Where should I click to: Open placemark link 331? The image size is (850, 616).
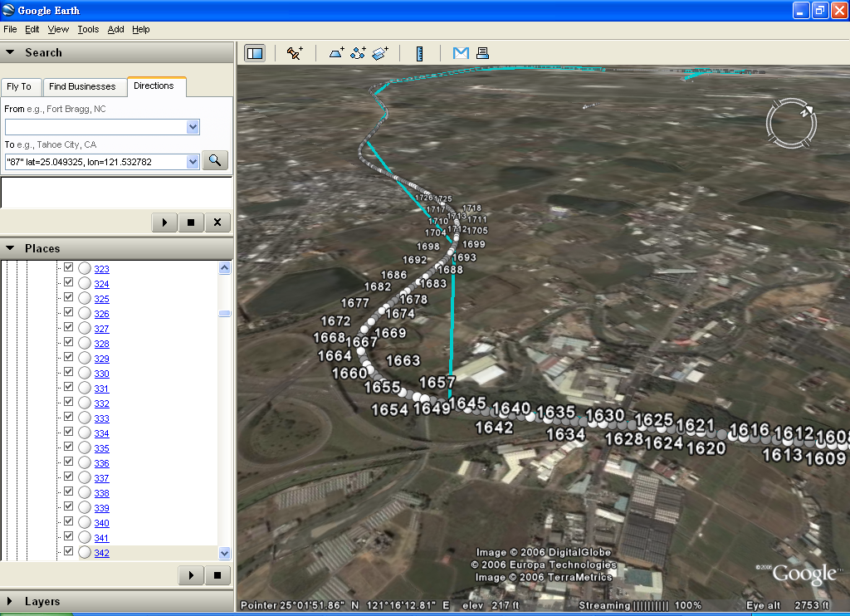click(101, 389)
